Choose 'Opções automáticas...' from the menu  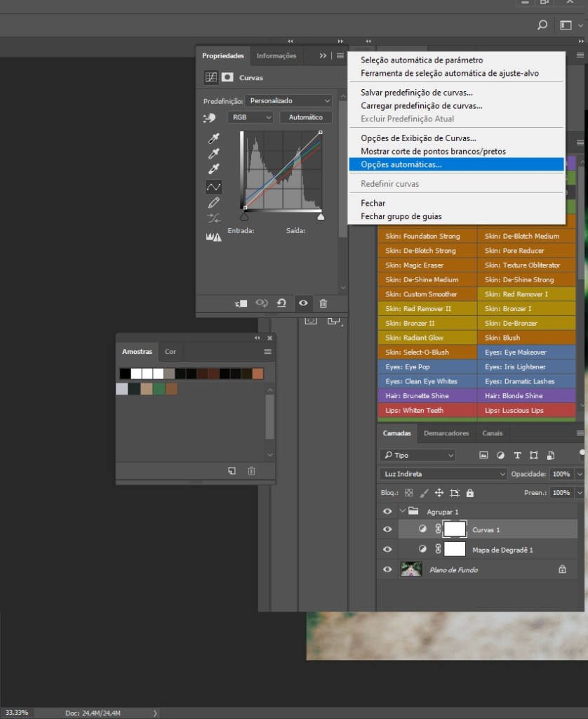[401, 164]
